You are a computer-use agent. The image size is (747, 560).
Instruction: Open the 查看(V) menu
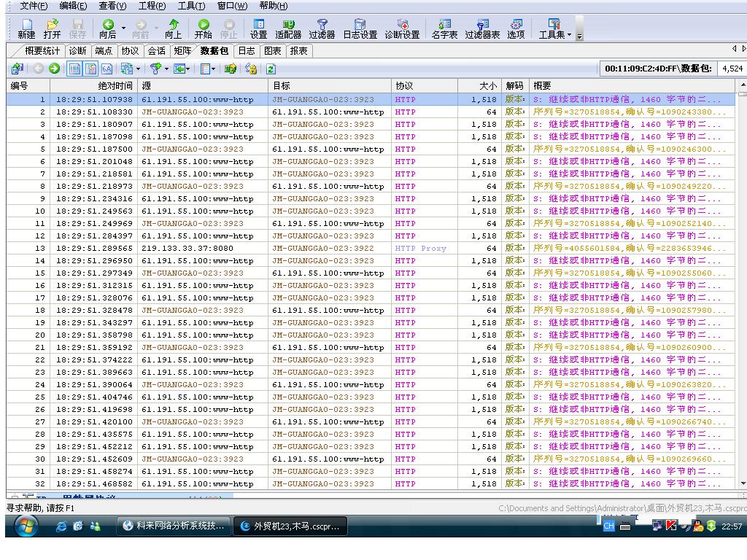(x=112, y=6)
